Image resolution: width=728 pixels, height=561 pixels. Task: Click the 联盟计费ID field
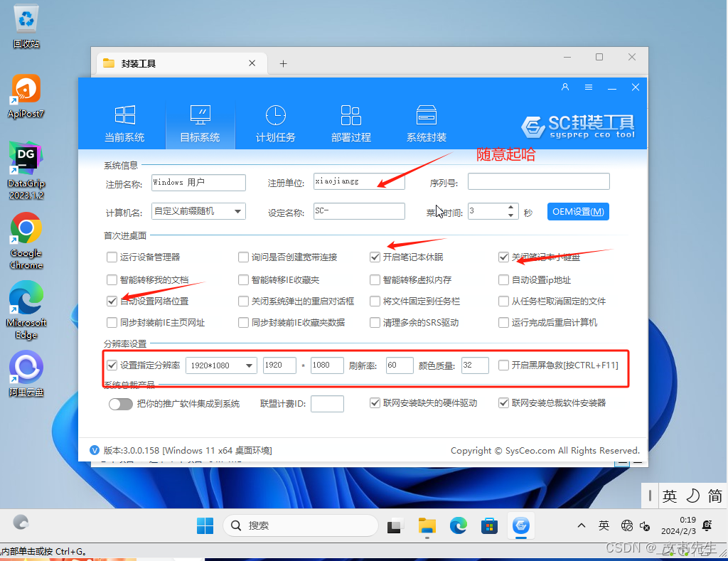click(x=327, y=404)
